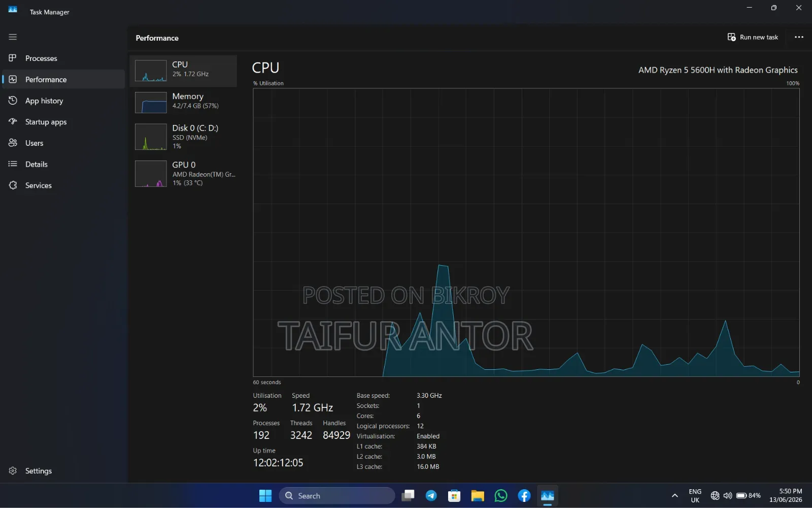The height and width of the screenshot is (508, 812).
Task: Click battery 84% indicator
Action: [749, 496]
